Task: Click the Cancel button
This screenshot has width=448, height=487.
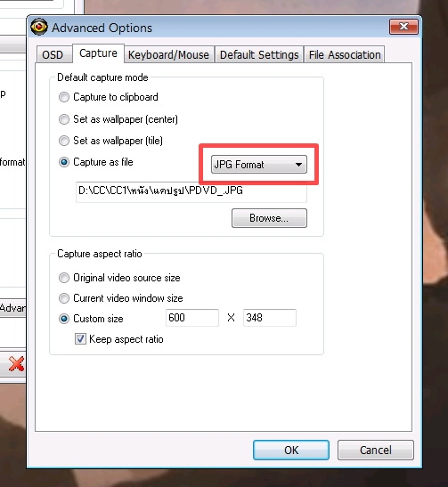Action: [x=376, y=450]
